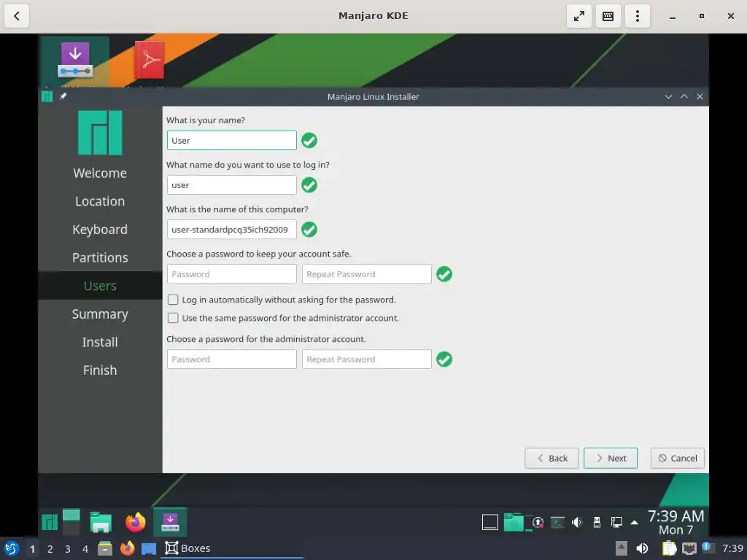Open the Manjaro application launcher in guest panel

click(x=50, y=522)
